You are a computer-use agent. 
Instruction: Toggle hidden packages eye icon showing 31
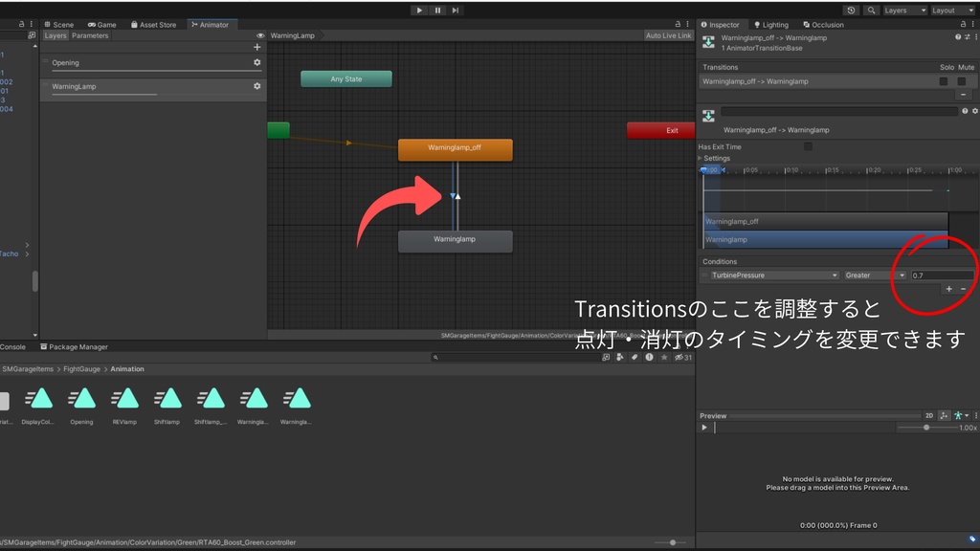point(683,358)
